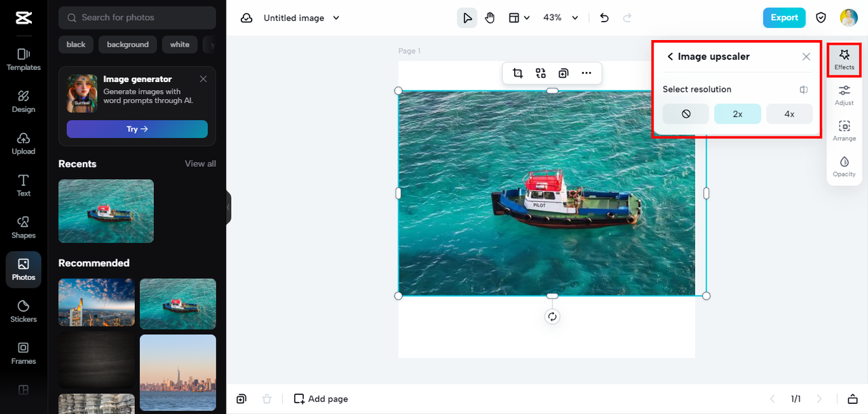Click the duplicate icon in floating toolbar
The height and width of the screenshot is (414, 868).
[x=564, y=73]
